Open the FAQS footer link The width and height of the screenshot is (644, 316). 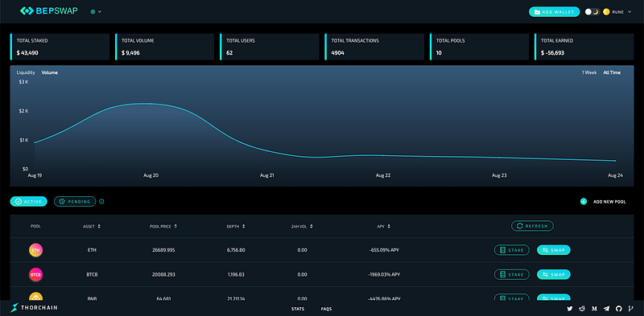click(327, 309)
